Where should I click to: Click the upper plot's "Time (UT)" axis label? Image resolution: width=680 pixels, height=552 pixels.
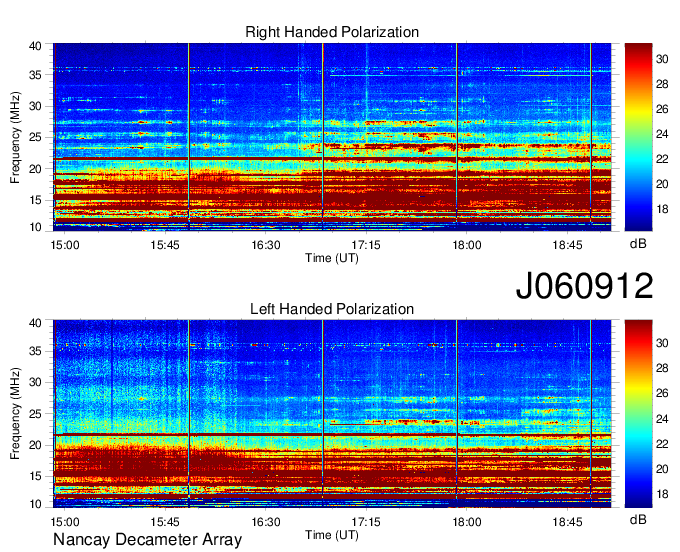[332, 258]
